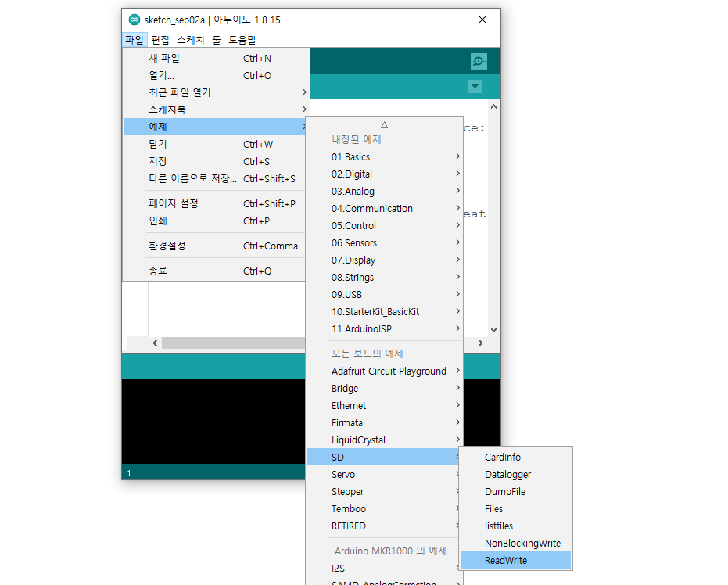Expand 05.Control examples
Image resolution: width=728 pixels, height=585 pixels.
point(385,226)
